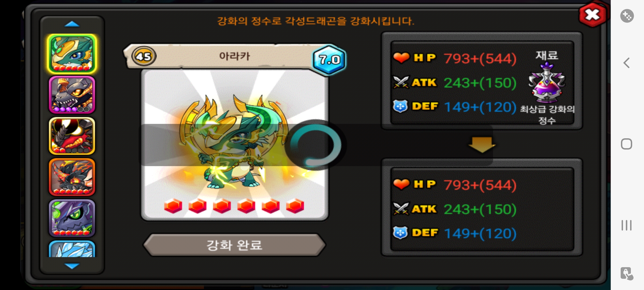Pick the black flame dragon in orange frame
This screenshot has height=290, width=644.
tap(72, 177)
